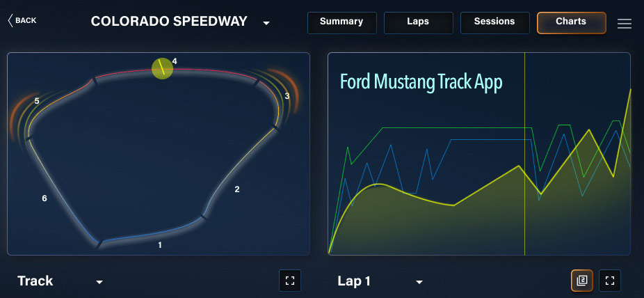Open the Colorado Speedway track dropdown
The width and height of the screenshot is (644, 298).
coord(266,23)
